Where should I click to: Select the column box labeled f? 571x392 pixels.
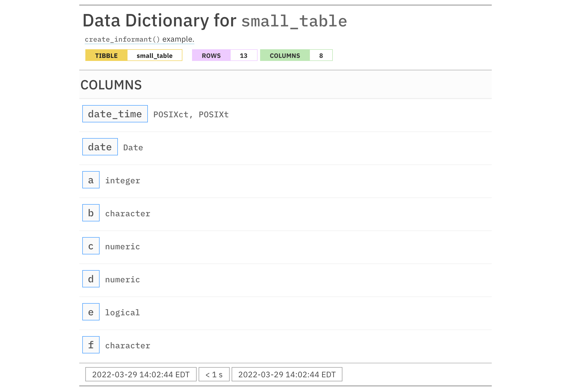(x=91, y=345)
